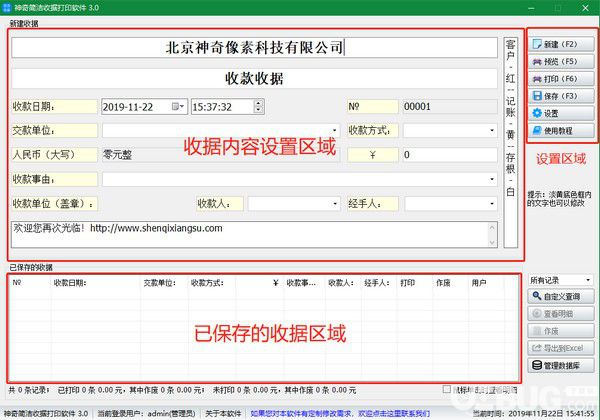The height and width of the screenshot is (420, 600).
Task: Click the amount field showing 0
Action: 450,155
